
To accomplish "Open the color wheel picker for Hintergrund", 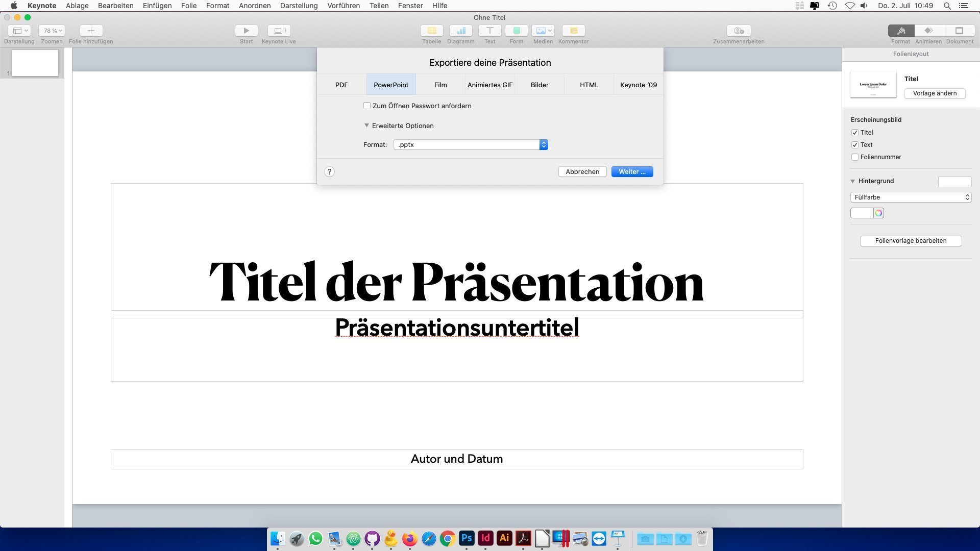I will pyautogui.click(x=878, y=213).
